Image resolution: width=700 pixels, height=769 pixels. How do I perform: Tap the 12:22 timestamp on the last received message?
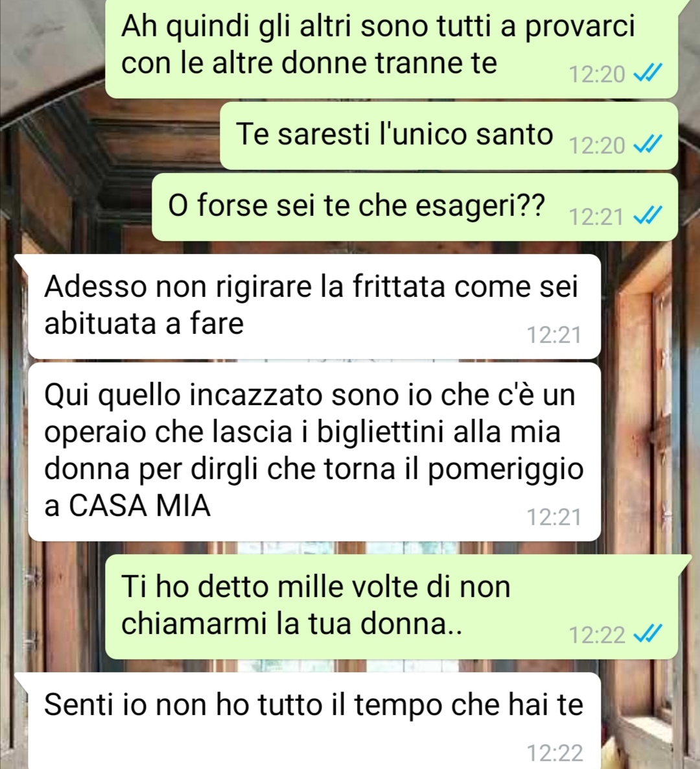(x=554, y=753)
